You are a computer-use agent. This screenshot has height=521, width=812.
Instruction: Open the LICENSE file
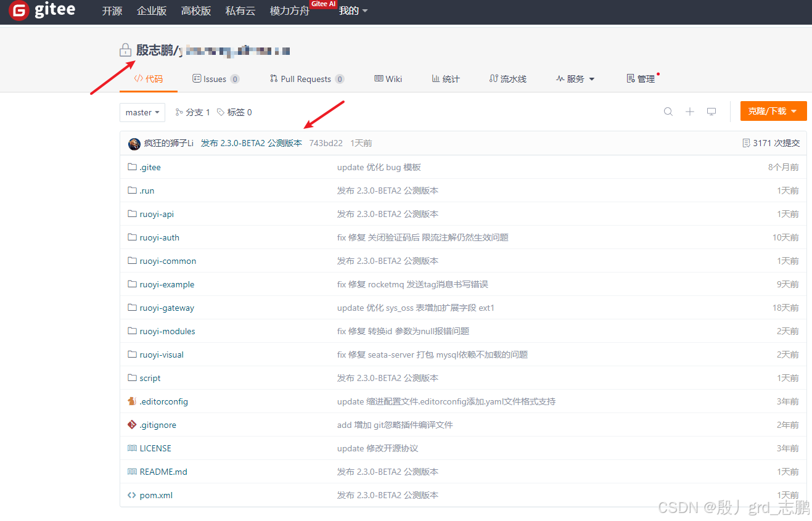point(155,448)
